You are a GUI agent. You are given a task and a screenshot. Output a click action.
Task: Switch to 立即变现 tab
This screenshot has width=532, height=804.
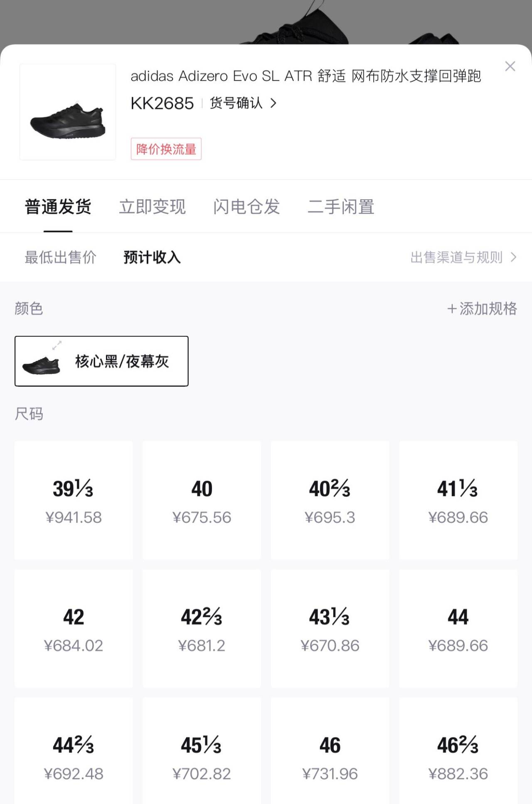(x=152, y=207)
